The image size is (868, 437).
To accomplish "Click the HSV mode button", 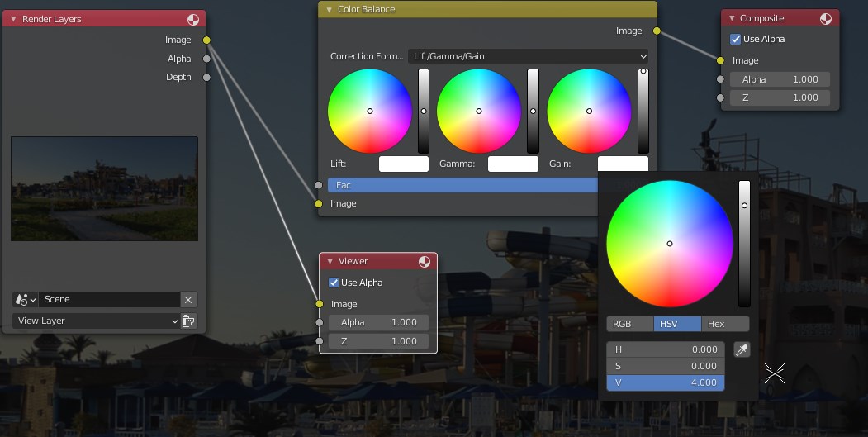I will pos(677,324).
